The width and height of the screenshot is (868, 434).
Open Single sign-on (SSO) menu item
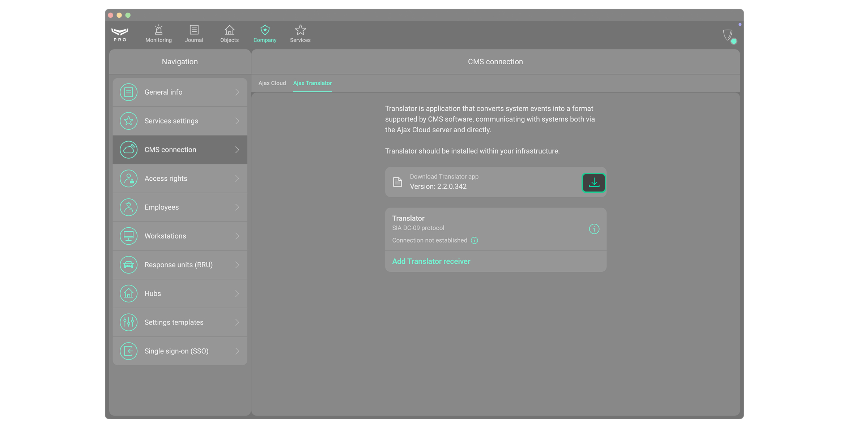(x=180, y=351)
